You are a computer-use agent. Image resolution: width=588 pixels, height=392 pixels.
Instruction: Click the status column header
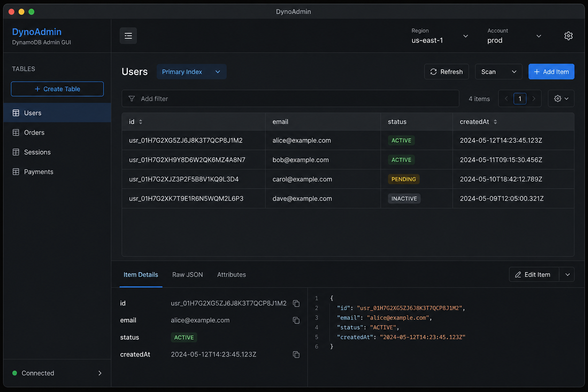pyautogui.click(x=417, y=122)
